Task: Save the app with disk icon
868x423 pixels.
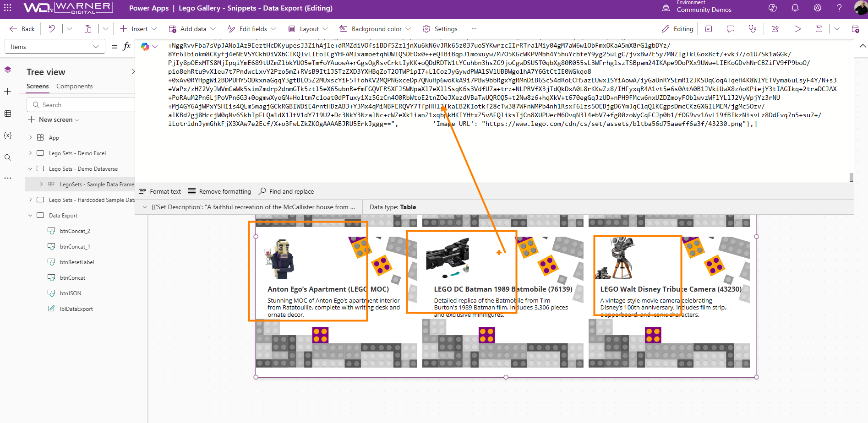Action: 819,29
